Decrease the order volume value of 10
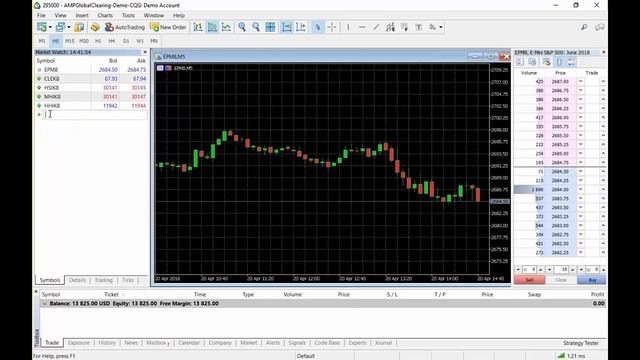 pyautogui.click(x=549, y=269)
